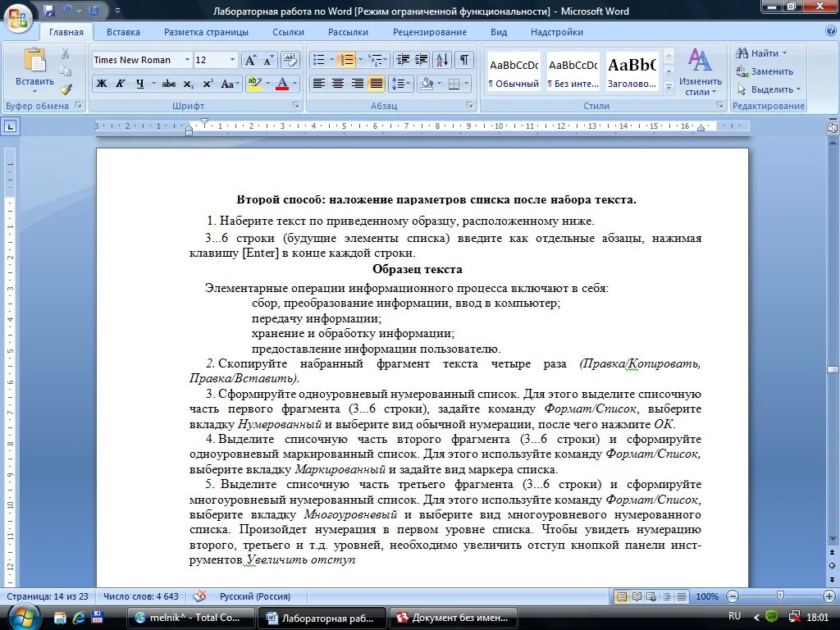The image size is (840, 630).
Task: Click the Sort A-Z icon
Action: 442,60
